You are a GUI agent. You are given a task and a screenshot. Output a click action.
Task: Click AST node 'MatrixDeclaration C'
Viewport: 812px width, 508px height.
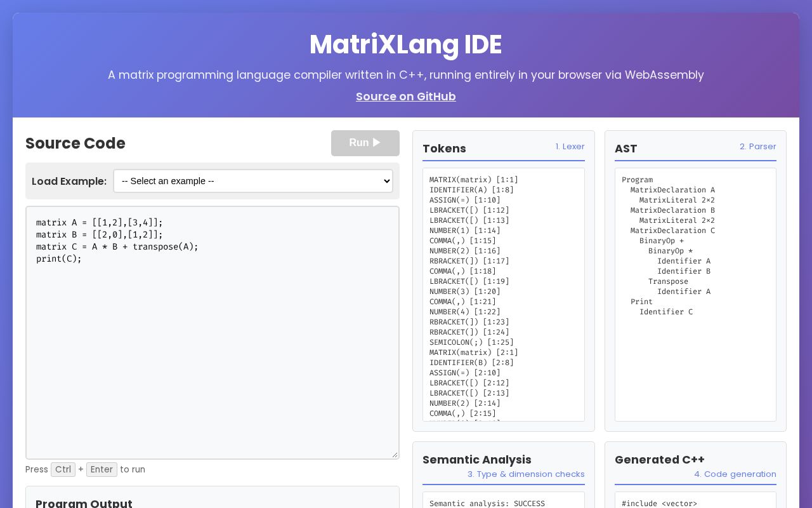coord(672,231)
